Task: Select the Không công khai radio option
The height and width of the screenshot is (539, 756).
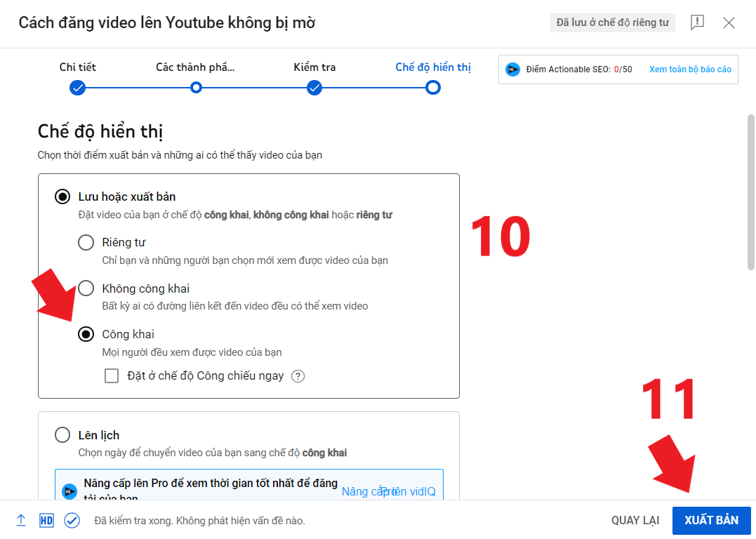Action: tap(86, 288)
